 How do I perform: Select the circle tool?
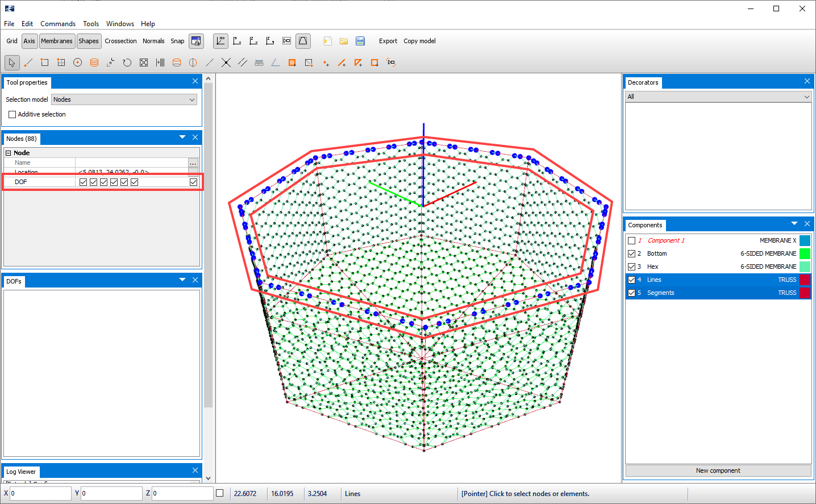(78, 63)
